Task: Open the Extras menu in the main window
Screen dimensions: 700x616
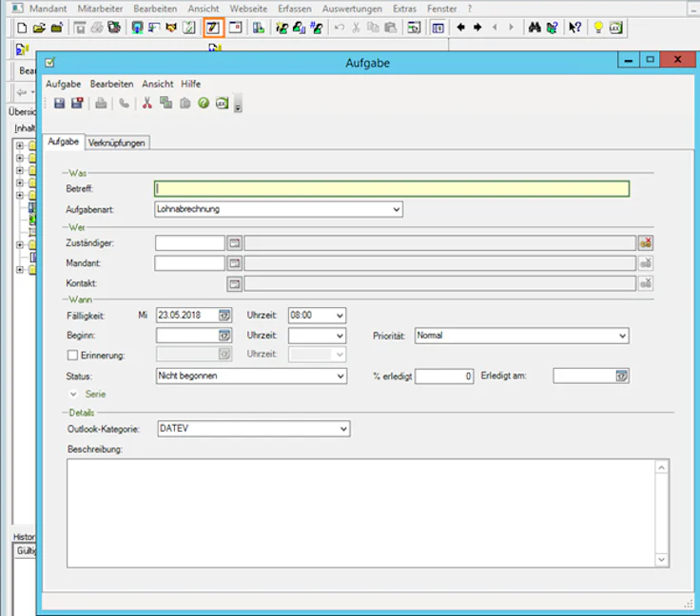Action: point(404,9)
